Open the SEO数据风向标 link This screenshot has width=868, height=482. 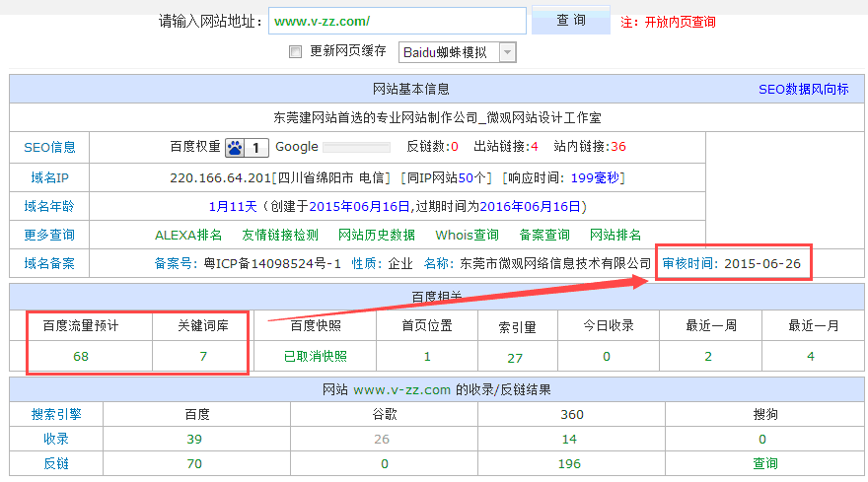click(x=803, y=89)
